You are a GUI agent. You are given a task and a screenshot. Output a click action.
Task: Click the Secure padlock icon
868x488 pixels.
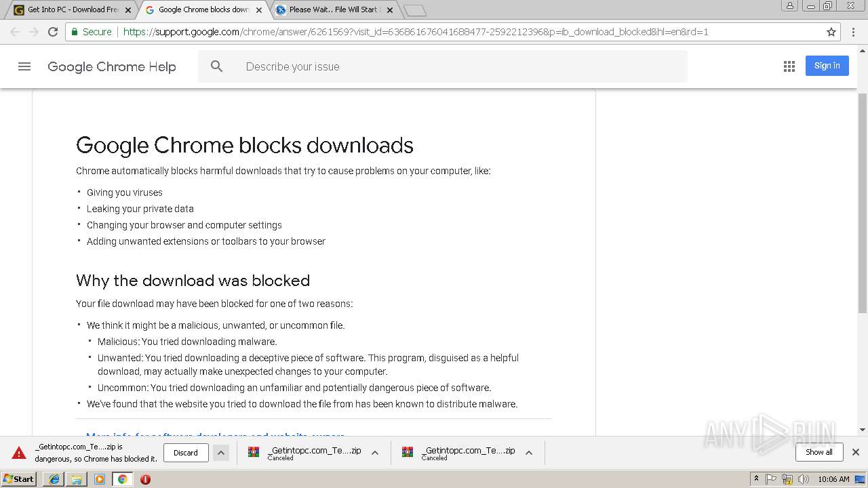(x=75, y=32)
